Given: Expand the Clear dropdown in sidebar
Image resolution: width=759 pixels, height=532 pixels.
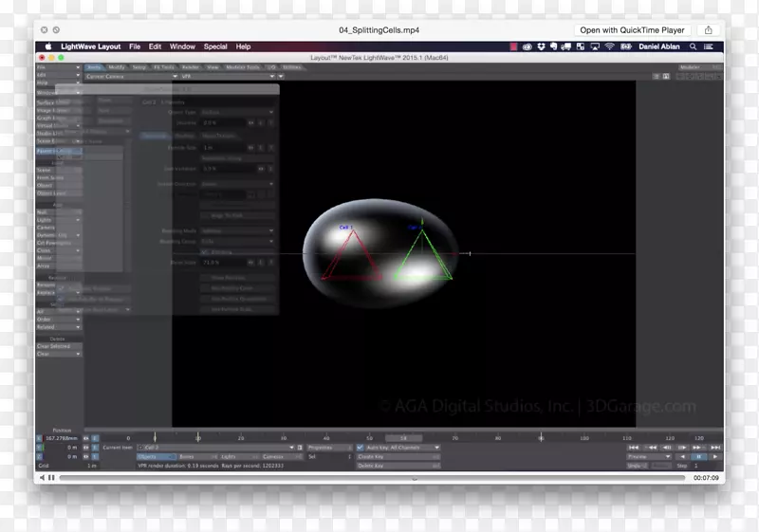Looking at the screenshot, I should coord(59,354).
